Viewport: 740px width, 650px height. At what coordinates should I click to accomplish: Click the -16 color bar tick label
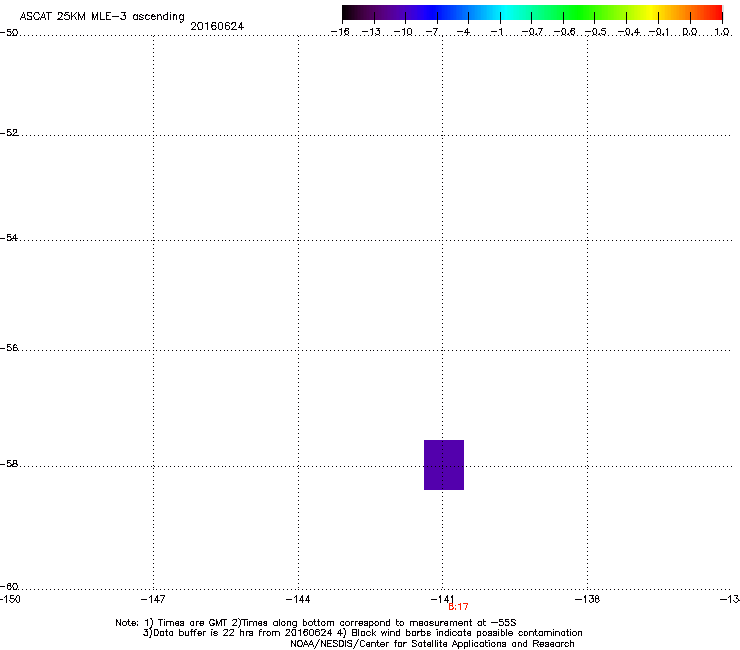(340, 32)
